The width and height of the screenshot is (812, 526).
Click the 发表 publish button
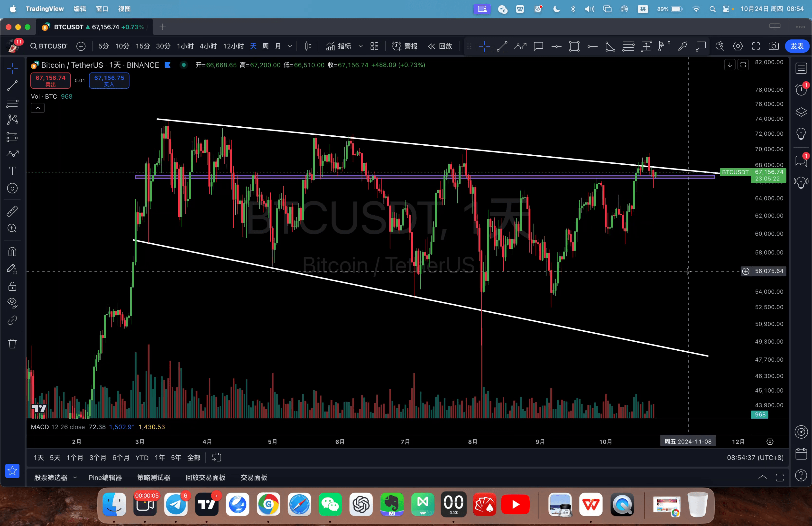pyautogui.click(x=797, y=46)
